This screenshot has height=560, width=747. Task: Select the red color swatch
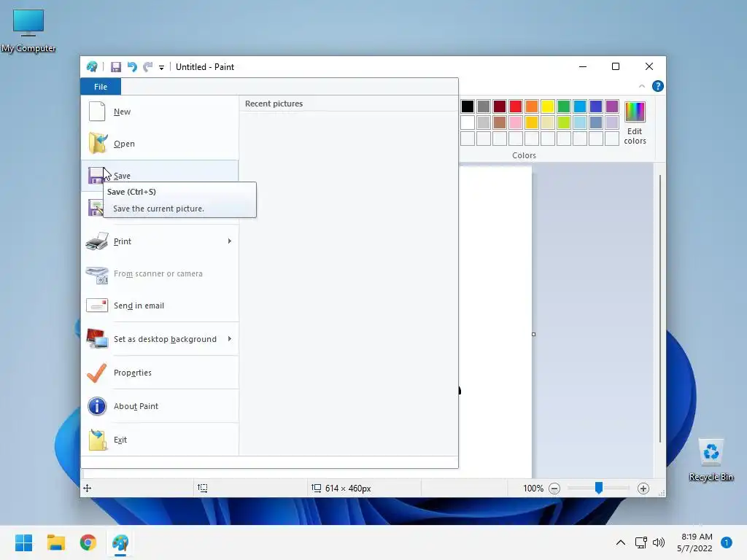point(516,106)
